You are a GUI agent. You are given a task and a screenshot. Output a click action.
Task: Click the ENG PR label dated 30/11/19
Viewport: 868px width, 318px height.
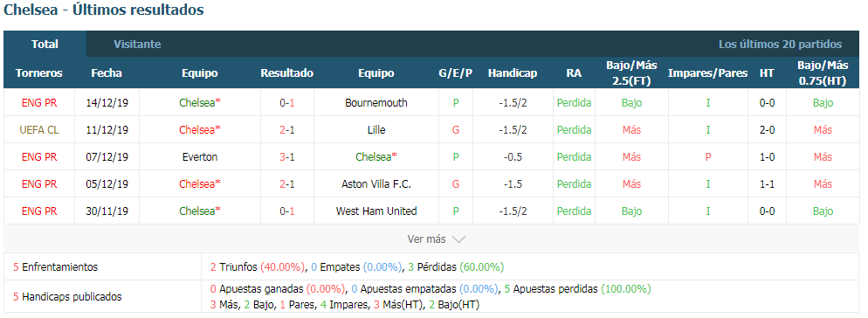[x=39, y=211]
